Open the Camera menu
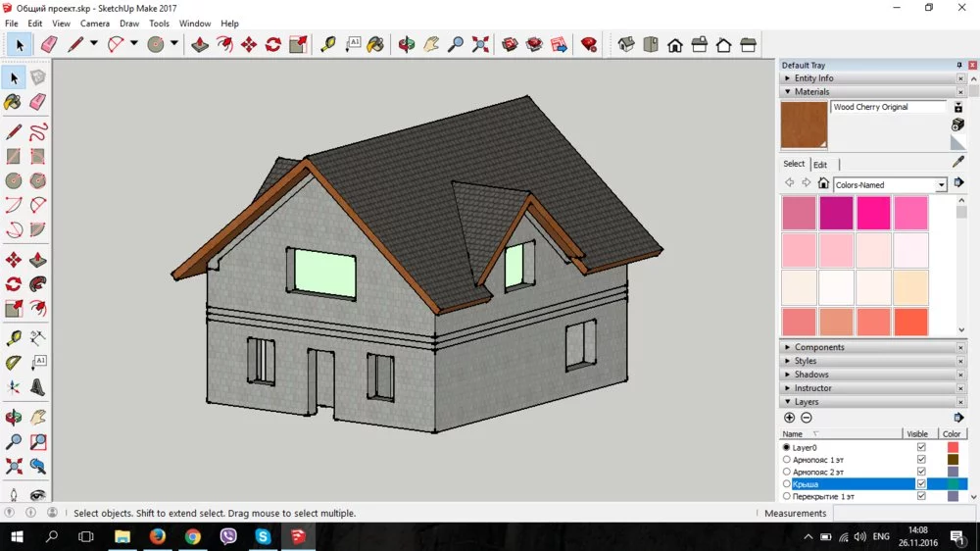This screenshot has height=551, width=980. [95, 24]
